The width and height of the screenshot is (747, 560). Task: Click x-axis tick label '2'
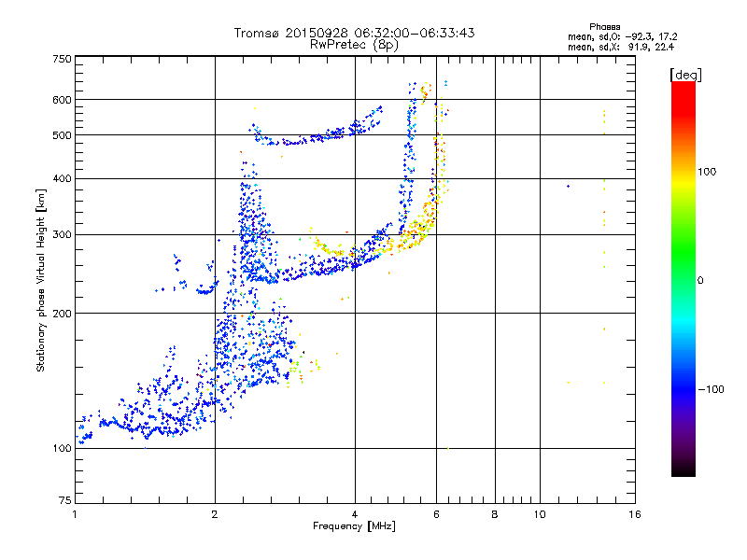[215, 514]
